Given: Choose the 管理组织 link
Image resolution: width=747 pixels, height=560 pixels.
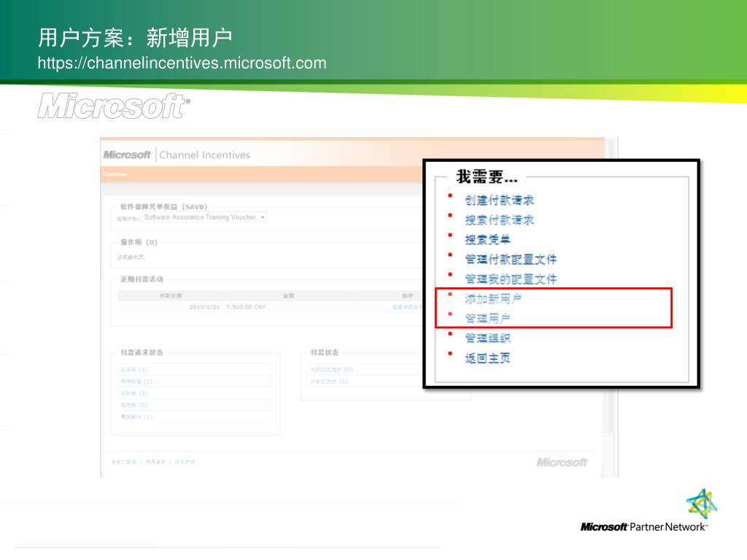Looking at the screenshot, I should pos(488,338).
